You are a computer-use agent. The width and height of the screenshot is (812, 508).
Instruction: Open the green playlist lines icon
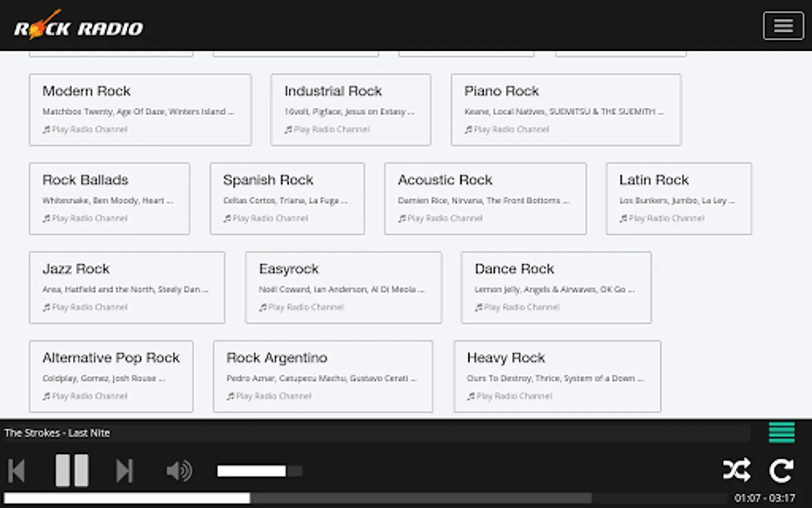782,433
